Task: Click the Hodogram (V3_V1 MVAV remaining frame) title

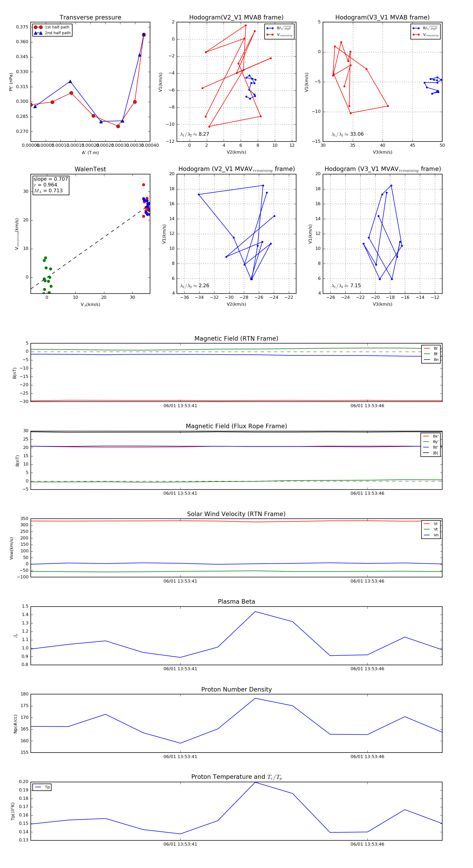Action: [382, 169]
